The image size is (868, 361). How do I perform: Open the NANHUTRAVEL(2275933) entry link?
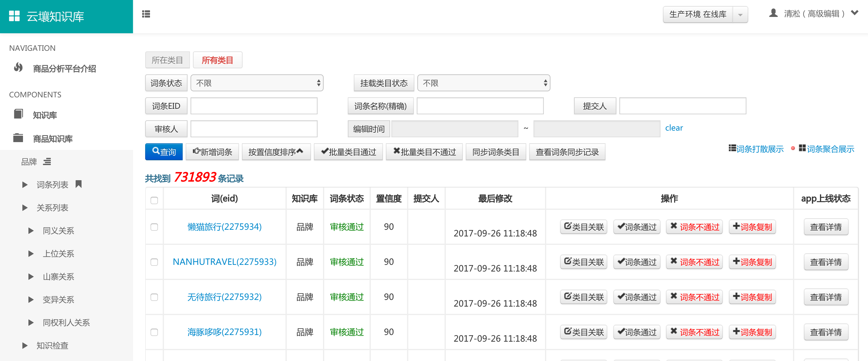pos(224,262)
